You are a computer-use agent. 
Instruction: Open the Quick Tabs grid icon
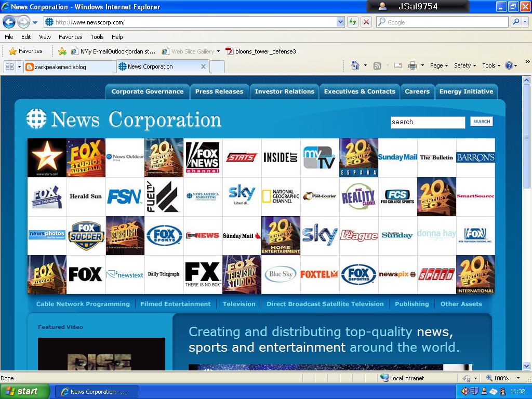coord(10,66)
